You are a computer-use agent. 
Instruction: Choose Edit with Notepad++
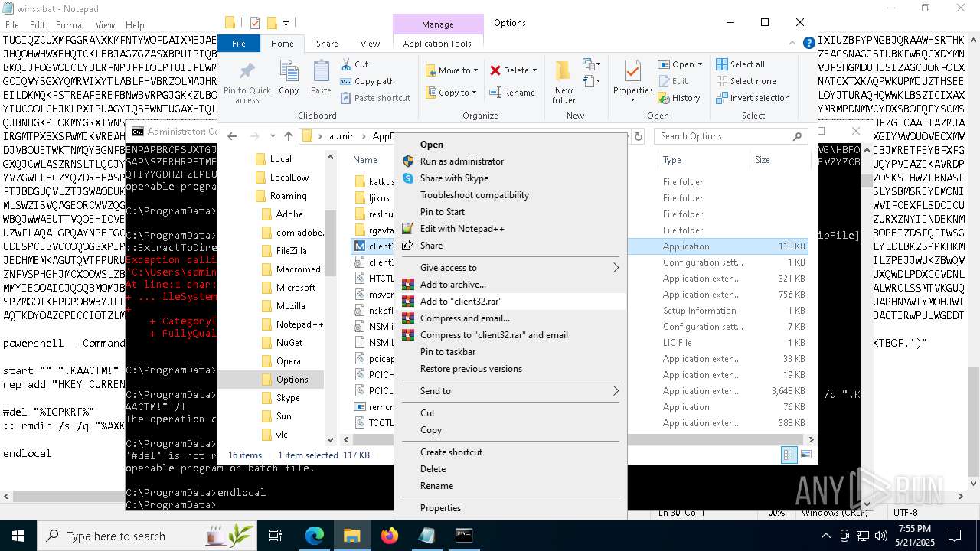(511, 229)
